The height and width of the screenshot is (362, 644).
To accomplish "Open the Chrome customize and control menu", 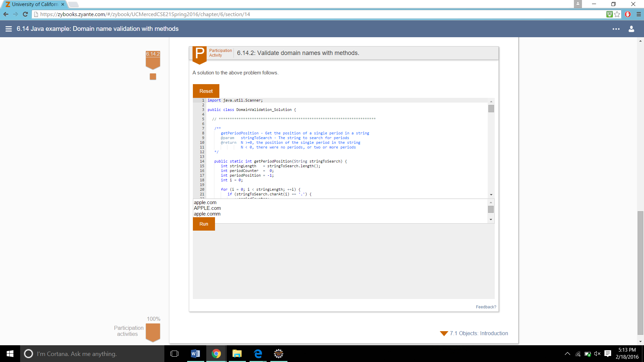I will pyautogui.click(x=638, y=14).
